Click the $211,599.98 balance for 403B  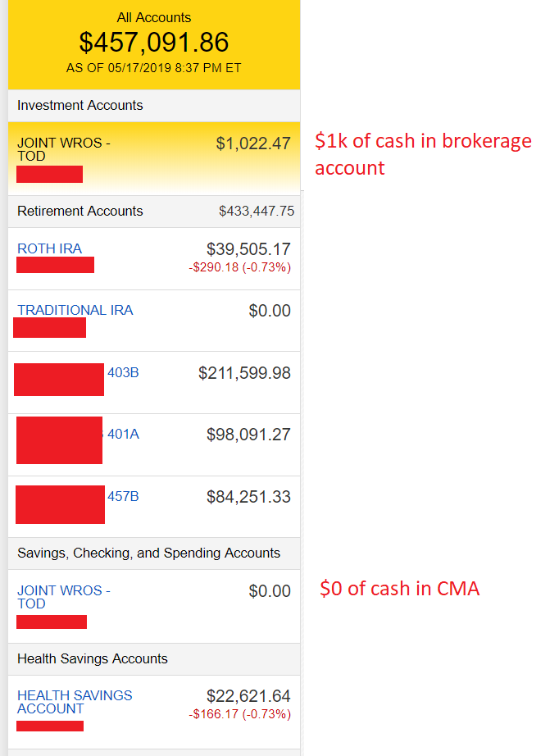click(244, 373)
